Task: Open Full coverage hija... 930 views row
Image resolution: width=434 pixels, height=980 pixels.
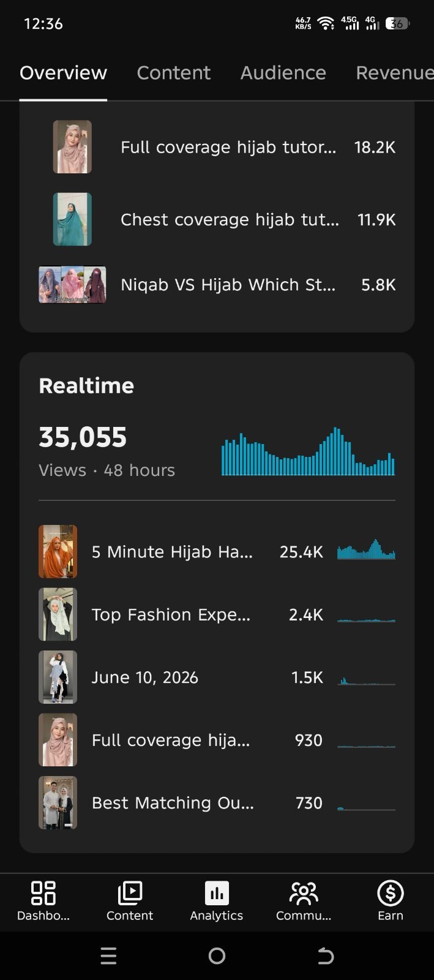Action: point(217,740)
